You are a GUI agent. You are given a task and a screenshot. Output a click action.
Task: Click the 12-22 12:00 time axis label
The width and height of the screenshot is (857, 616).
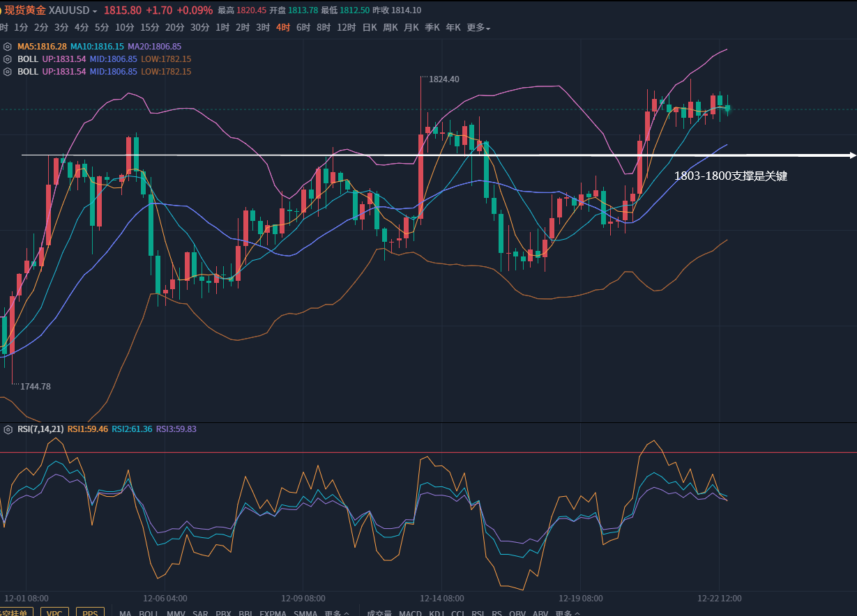[720, 598]
